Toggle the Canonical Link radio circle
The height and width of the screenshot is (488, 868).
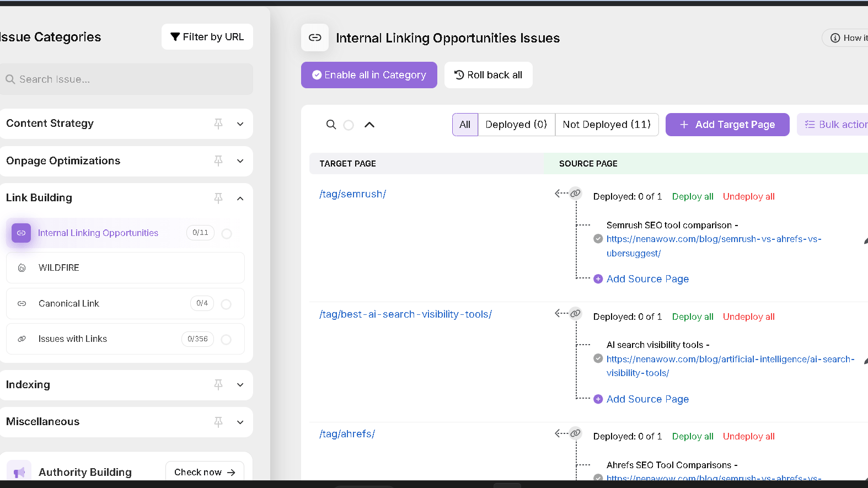226,304
